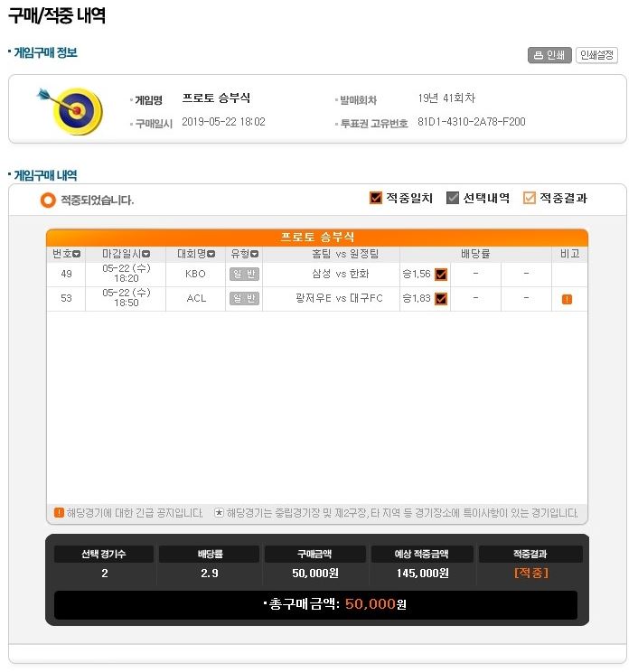Click the 프로토 승부식 orange table header

click(317, 237)
